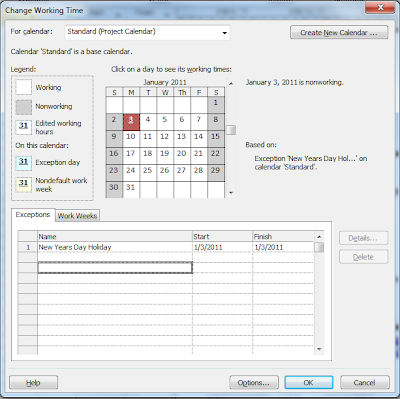The height and width of the screenshot is (399, 400).
Task: Open the For calendar dropdown
Action: 147,32
